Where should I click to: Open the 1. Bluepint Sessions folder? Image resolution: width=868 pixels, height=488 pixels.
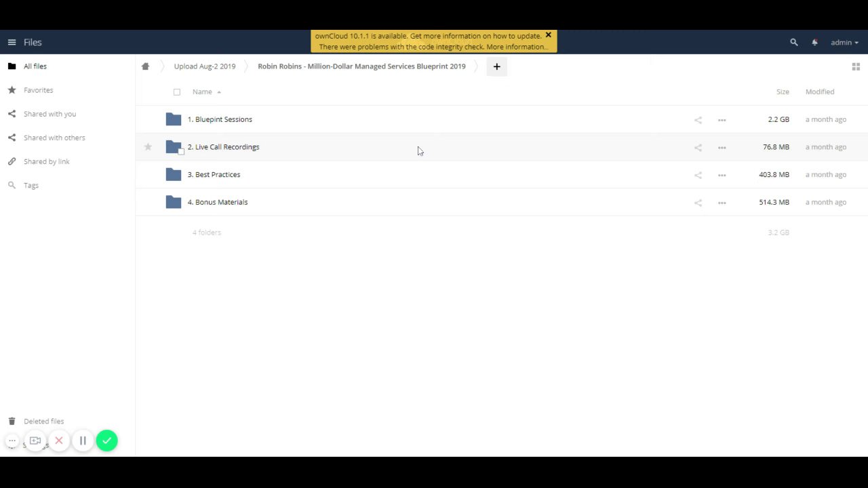[x=220, y=119]
